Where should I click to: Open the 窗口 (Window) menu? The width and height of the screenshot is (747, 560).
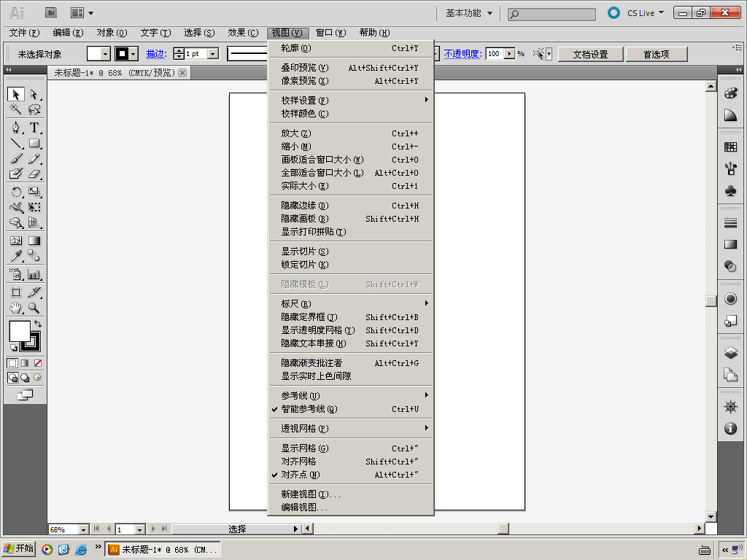click(330, 32)
